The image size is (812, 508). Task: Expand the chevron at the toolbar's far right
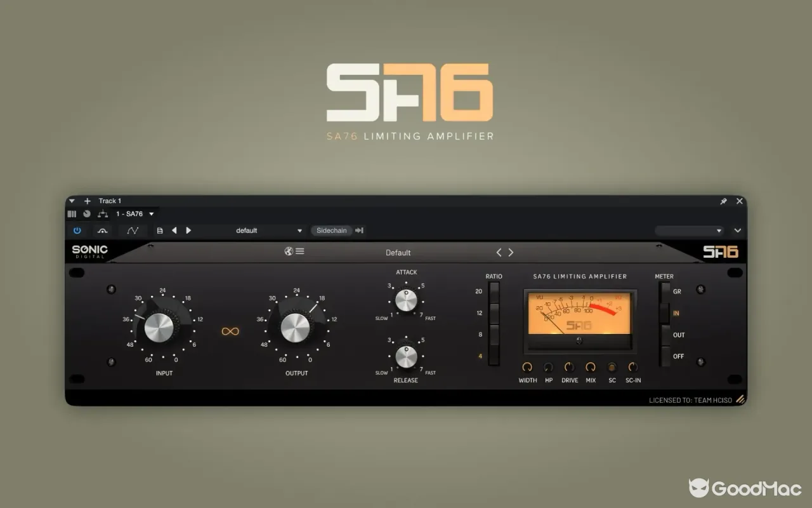click(x=737, y=231)
